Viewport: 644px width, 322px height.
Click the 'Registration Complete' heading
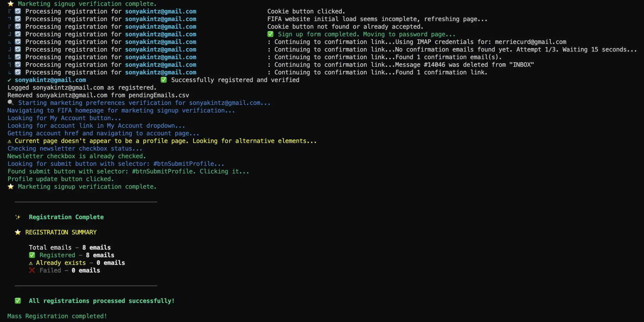pyautogui.click(x=66, y=217)
